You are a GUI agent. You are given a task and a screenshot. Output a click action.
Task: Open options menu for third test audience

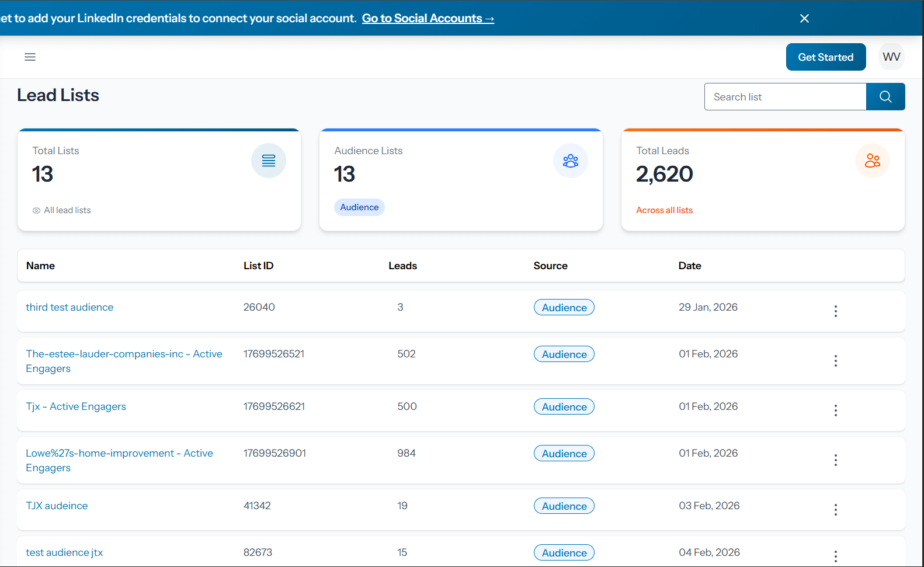(x=835, y=311)
